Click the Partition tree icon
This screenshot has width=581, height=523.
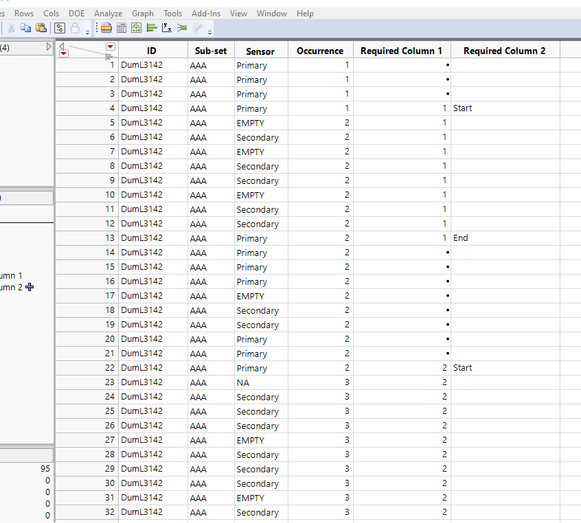[182, 28]
